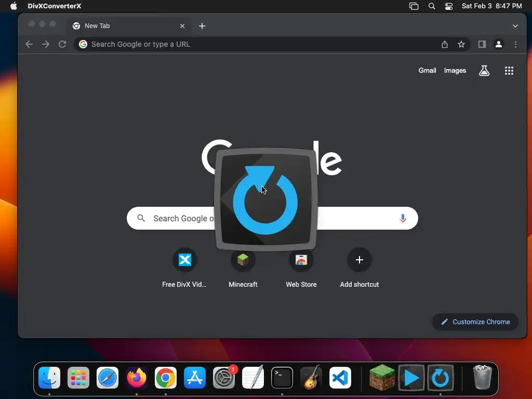
Task: Select the New Tab tab
Action: pos(129,26)
